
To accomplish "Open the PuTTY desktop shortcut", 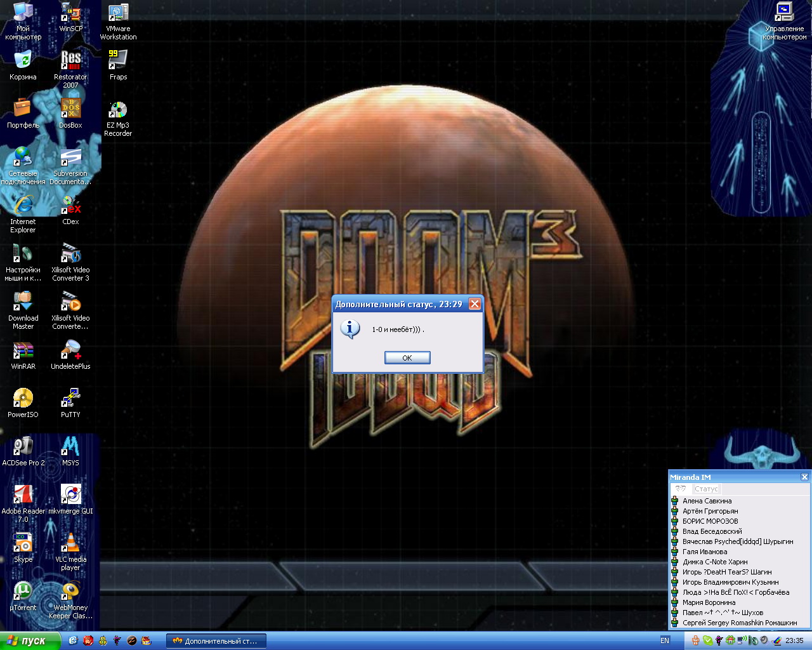I will 70,399.
